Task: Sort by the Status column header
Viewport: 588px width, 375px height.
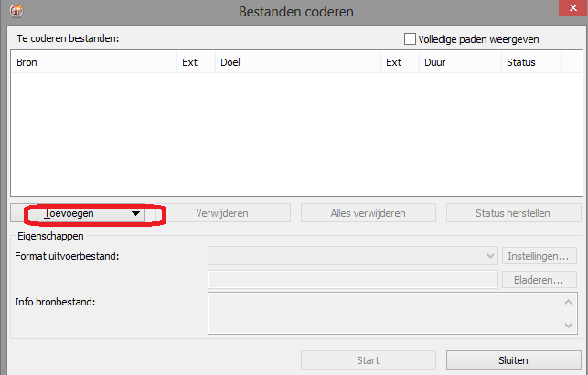Action: point(531,62)
